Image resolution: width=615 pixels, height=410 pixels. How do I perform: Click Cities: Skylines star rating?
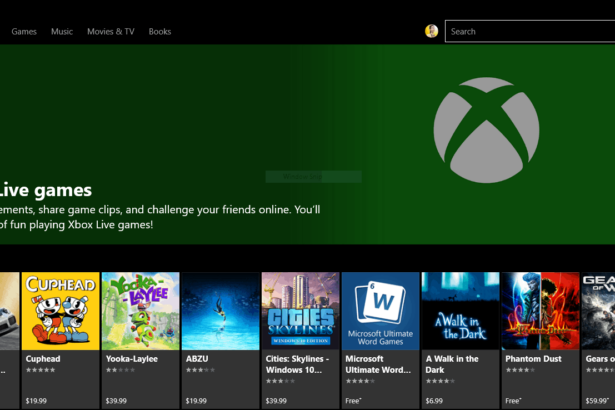click(x=280, y=381)
